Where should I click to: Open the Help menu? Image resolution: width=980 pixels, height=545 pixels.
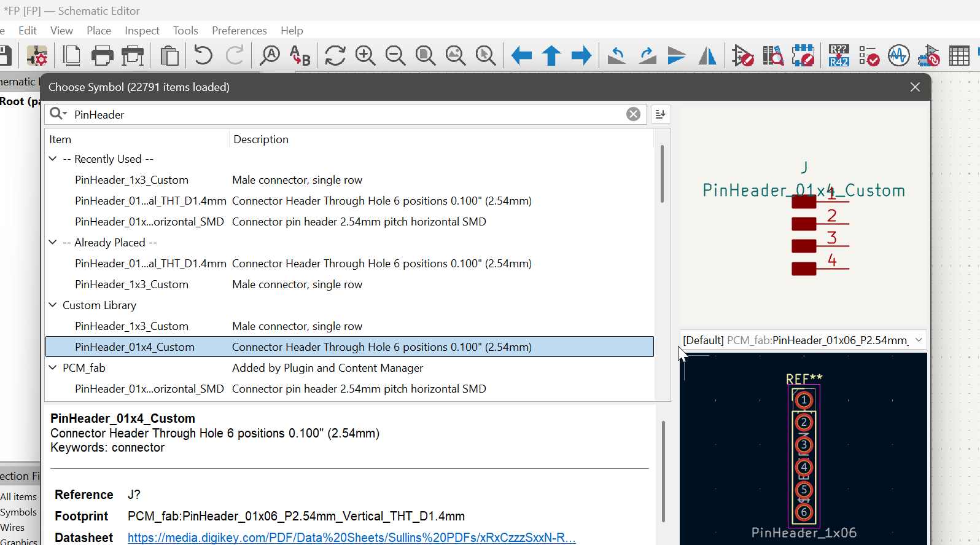click(292, 30)
